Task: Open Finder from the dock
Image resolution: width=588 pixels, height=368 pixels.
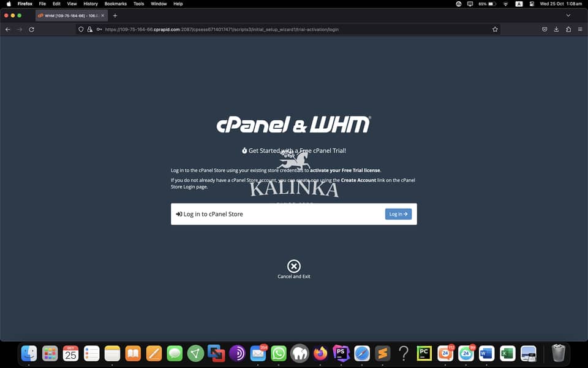Action: pos(29,353)
